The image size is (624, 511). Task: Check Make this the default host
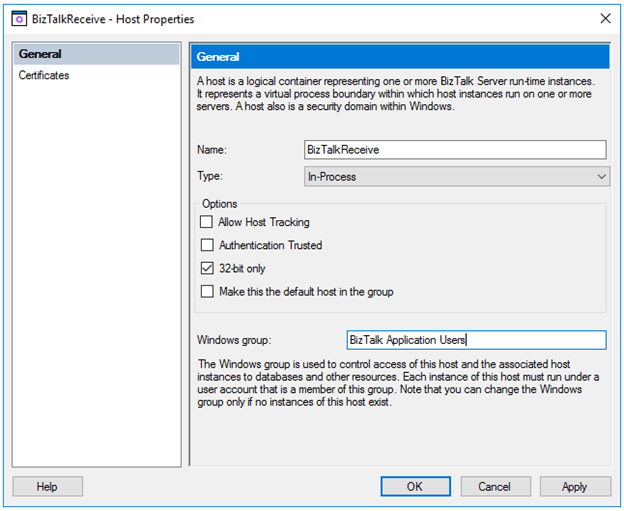[x=207, y=292]
